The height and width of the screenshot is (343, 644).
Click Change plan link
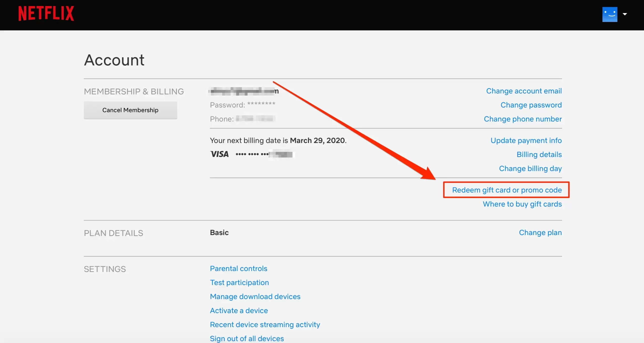pyautogui.click(x=540, y=233)
